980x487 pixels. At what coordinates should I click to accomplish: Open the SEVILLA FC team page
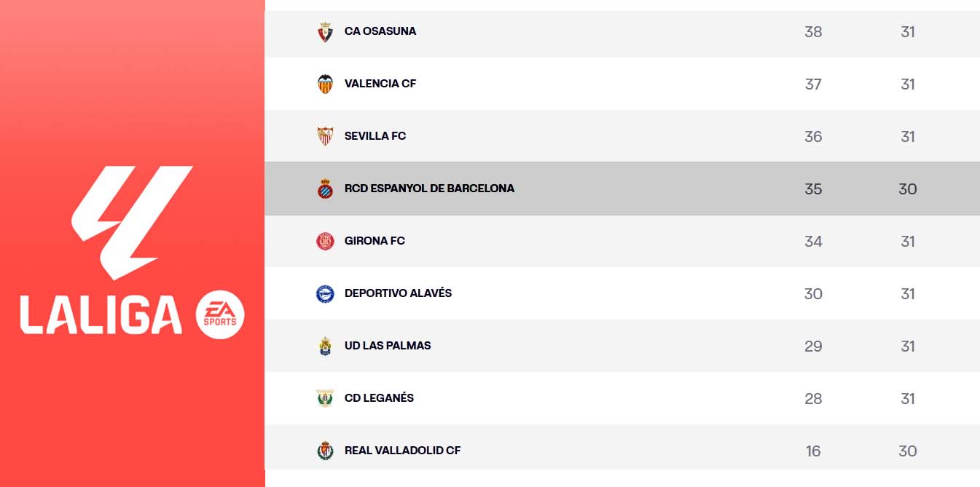[x=375, y=136]
